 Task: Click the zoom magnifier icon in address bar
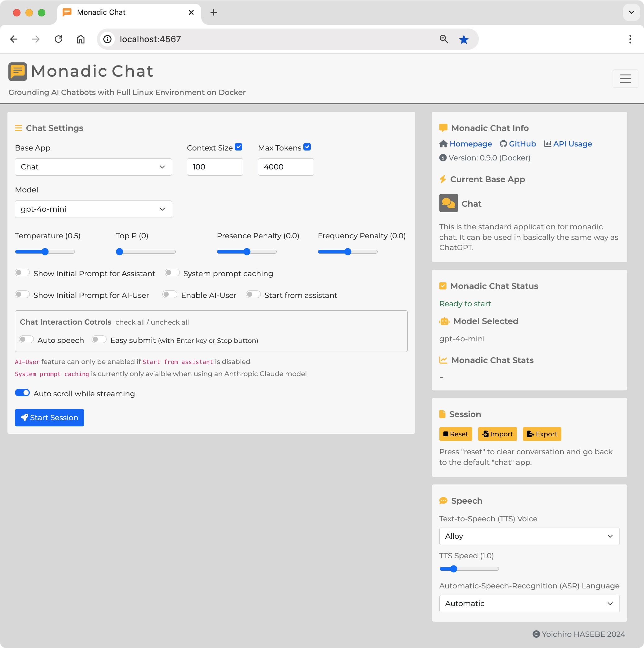(x=444, y=39)
